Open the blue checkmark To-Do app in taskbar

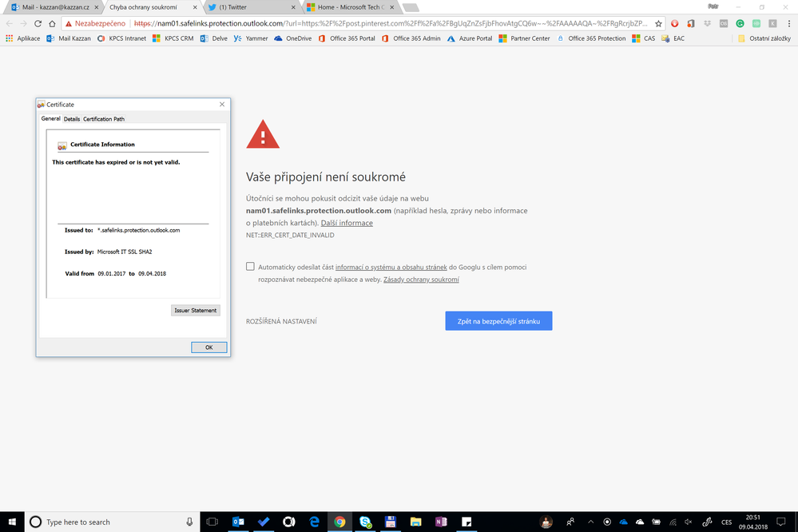(263, 522)
